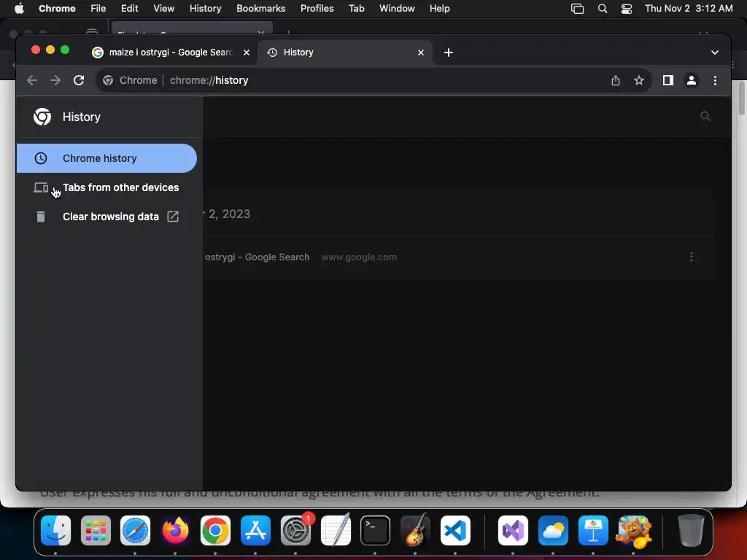Select Chrome history in the sidebar
747x560 pixels.
[107, 158]
